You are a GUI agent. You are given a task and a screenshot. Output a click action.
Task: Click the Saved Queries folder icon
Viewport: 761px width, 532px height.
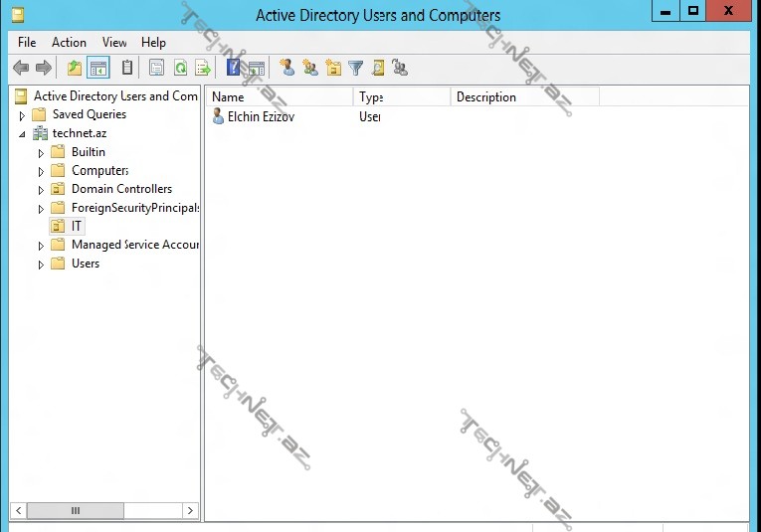click(39, 114)
